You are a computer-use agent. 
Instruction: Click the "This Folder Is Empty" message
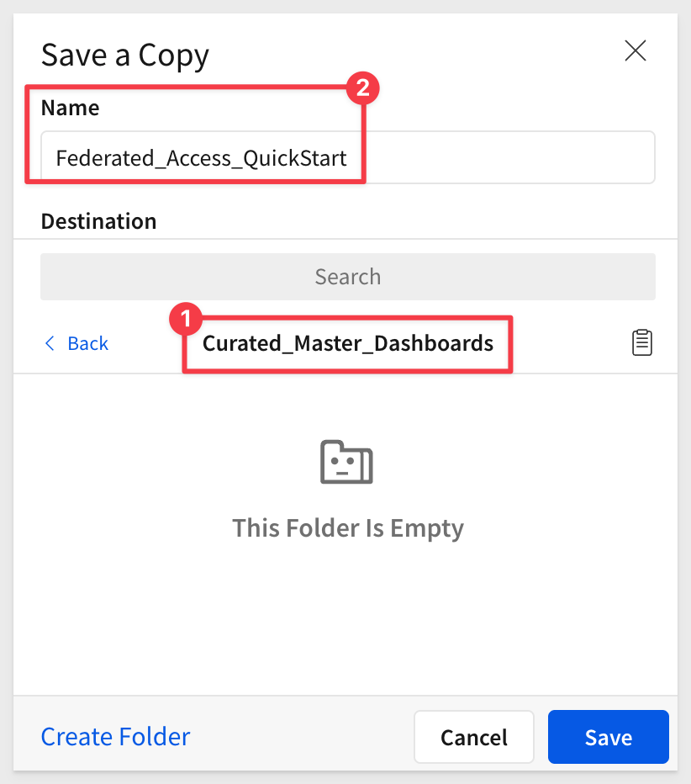347,528
